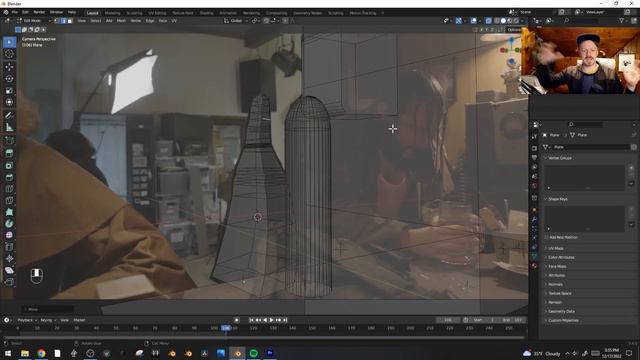This screenshot has width=640, height=360.
Task: Switch to solid viewport shading
Action: 503,21
